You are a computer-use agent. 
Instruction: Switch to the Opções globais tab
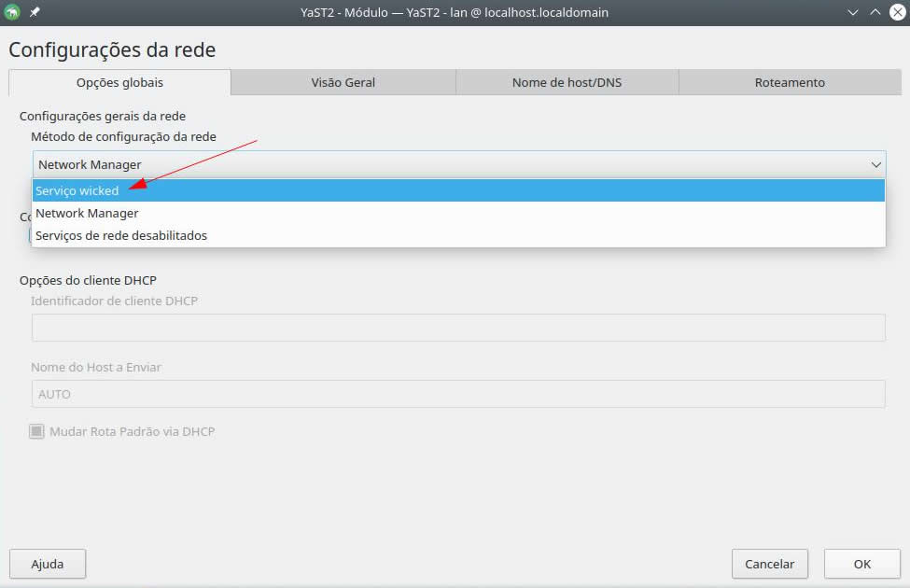[x=119, y=82]
